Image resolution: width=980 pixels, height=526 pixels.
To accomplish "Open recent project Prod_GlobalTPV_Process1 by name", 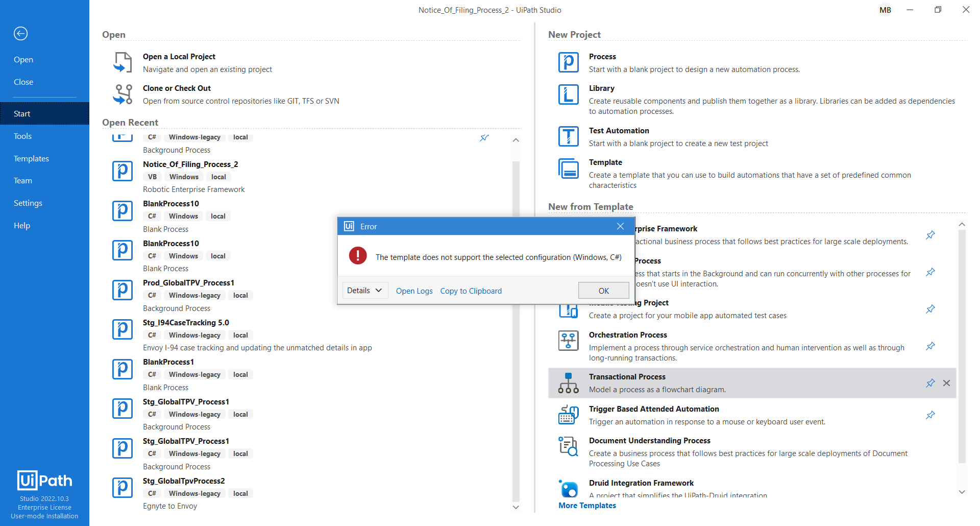I will [188, 283].
